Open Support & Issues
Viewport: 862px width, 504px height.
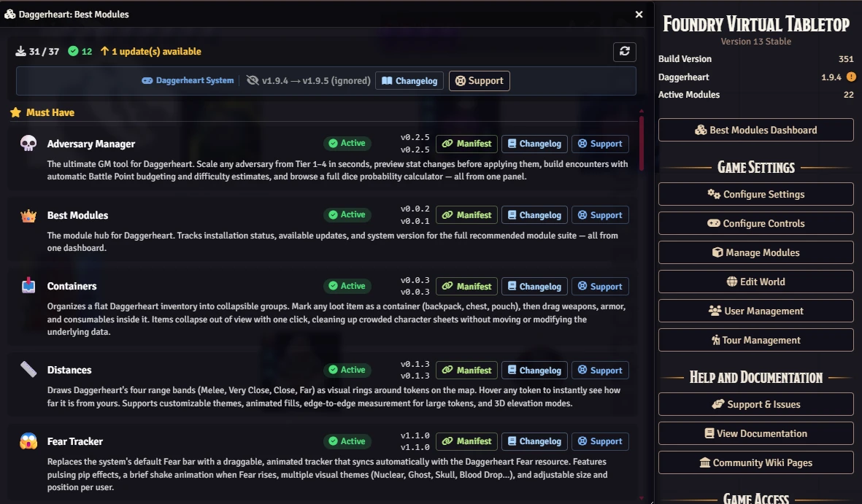coord(756,404)
